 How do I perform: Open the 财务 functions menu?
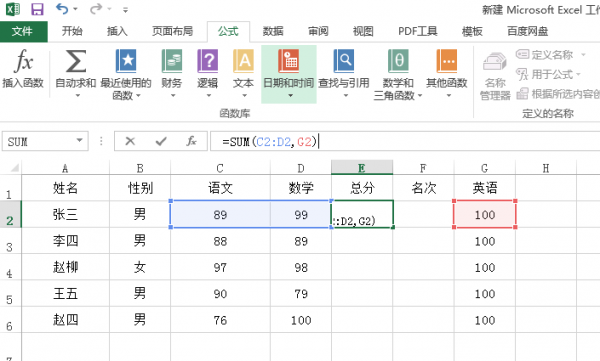click(171, 73)
